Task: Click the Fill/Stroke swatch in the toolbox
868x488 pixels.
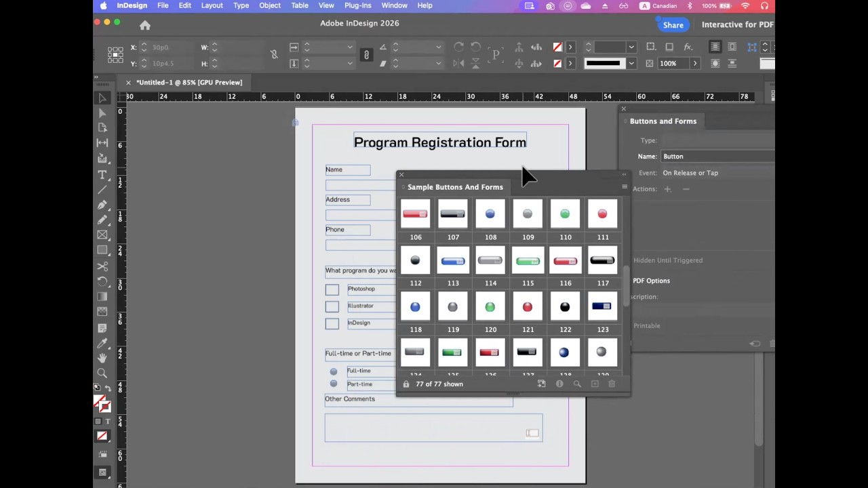Action: [x=102, y=403]
